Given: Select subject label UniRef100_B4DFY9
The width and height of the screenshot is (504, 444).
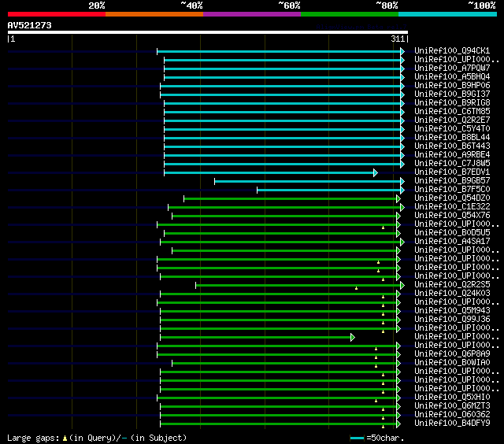Looking at the screenshot, I should point(452,424).
